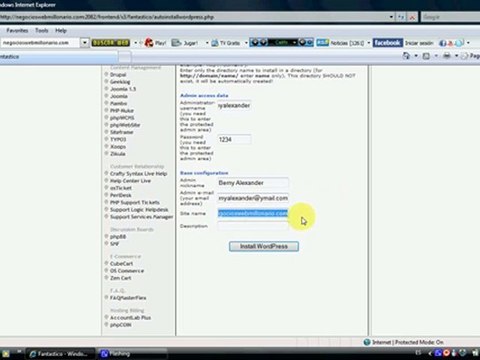Viewport: 480px width, 360px height.
Task: Click the Page icon in command bar
Action: pos(464,56)
